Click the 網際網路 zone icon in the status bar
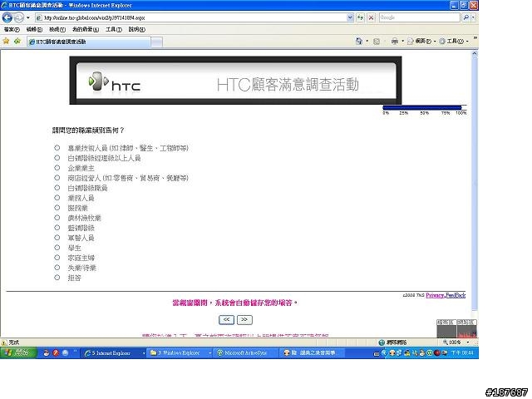 pyautogui.click(x=382, y=342)
